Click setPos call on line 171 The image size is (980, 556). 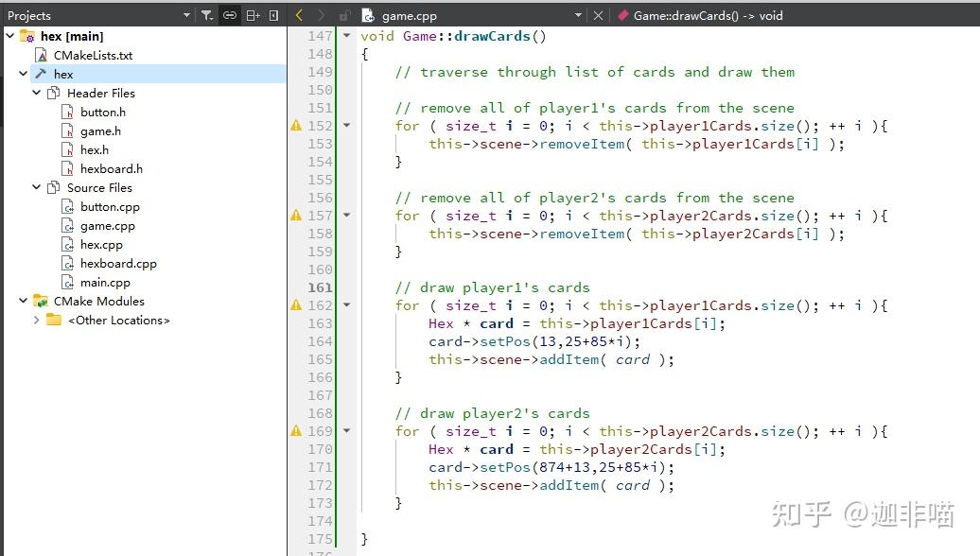click(x=505, y=467)
